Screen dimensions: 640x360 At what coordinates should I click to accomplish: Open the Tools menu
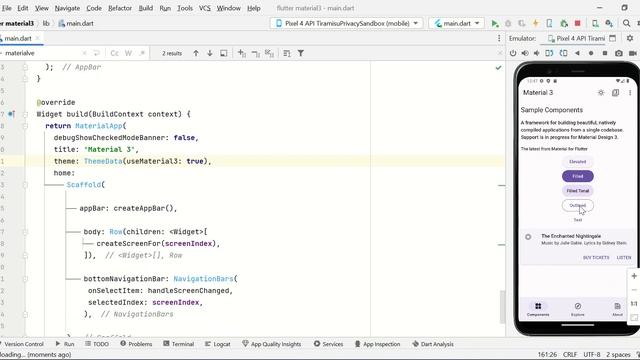(185, 8)
